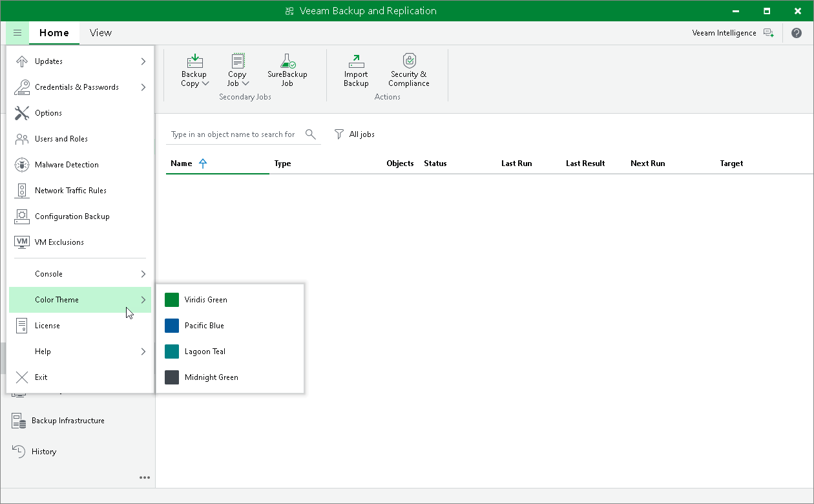The image size is (814, 504).
Task: Click the All jobs filter label
Action: (362, 134)
